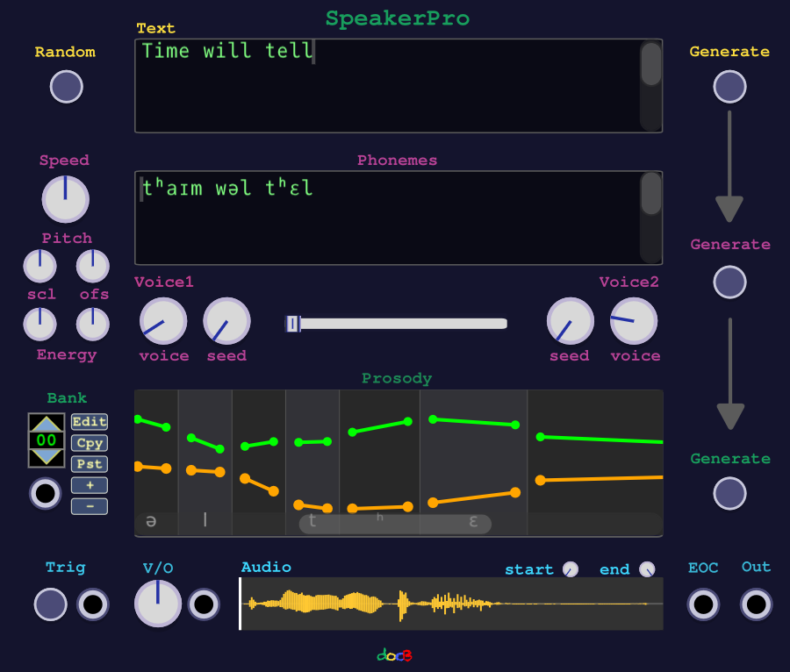Click the Voice2 voice knob

point(634,321)
